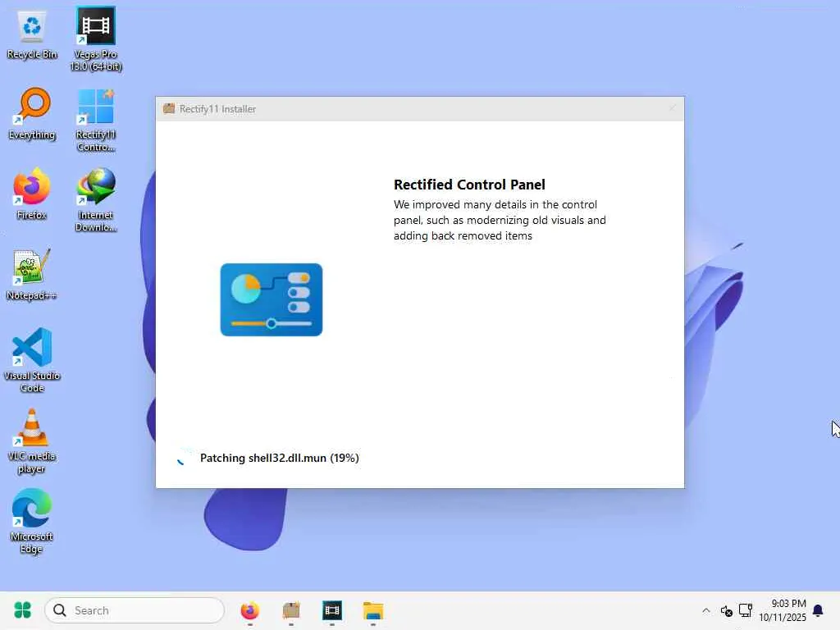Open the Start menu

tap(22, 610)
